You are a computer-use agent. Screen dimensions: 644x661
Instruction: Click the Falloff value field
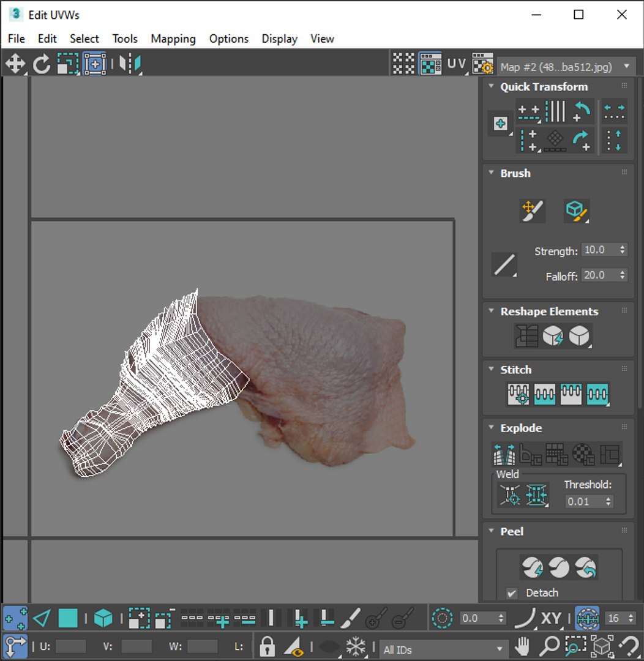600,275
